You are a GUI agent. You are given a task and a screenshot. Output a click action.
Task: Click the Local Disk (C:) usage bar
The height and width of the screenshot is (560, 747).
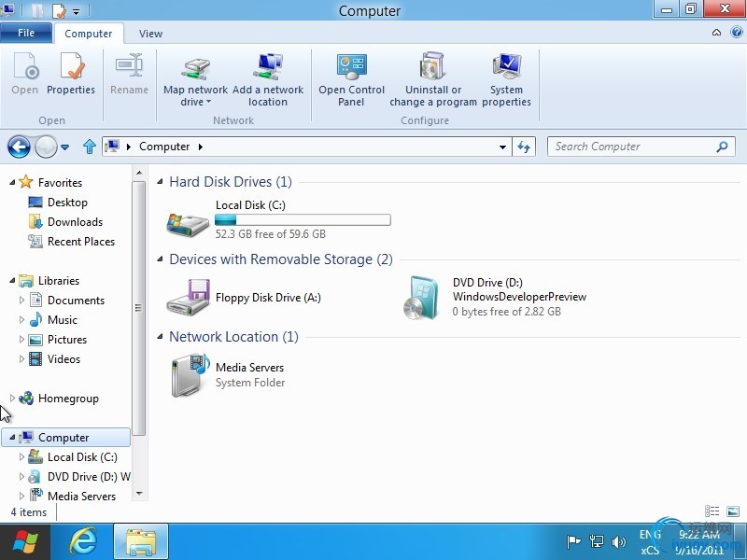303,219
